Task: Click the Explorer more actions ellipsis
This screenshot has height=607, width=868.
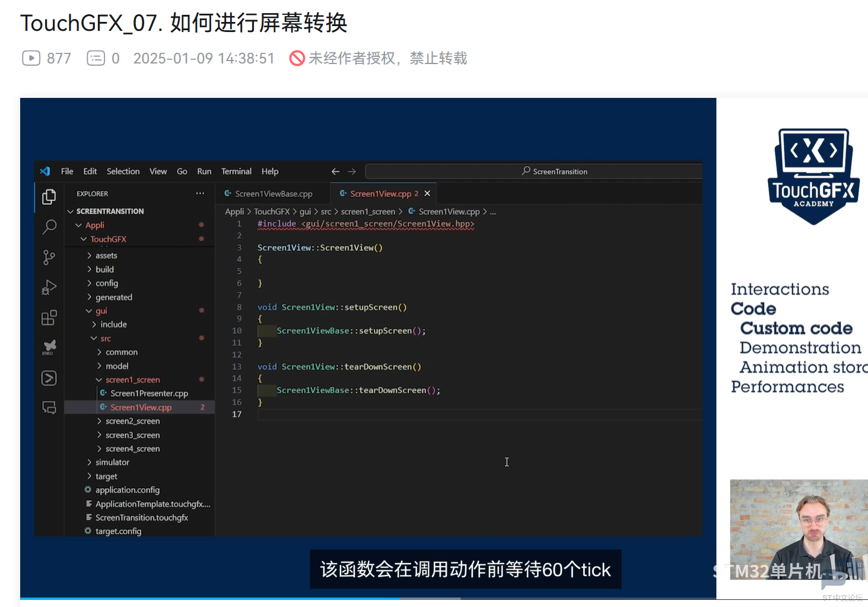Action: 200,193
